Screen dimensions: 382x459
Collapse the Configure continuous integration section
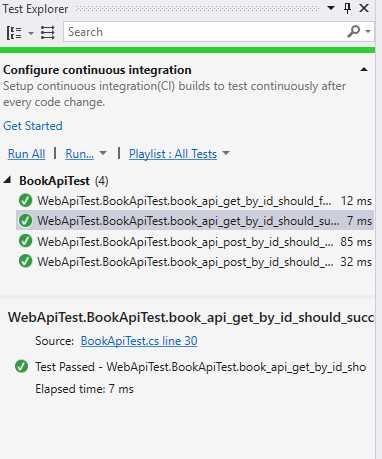point(364,70)
